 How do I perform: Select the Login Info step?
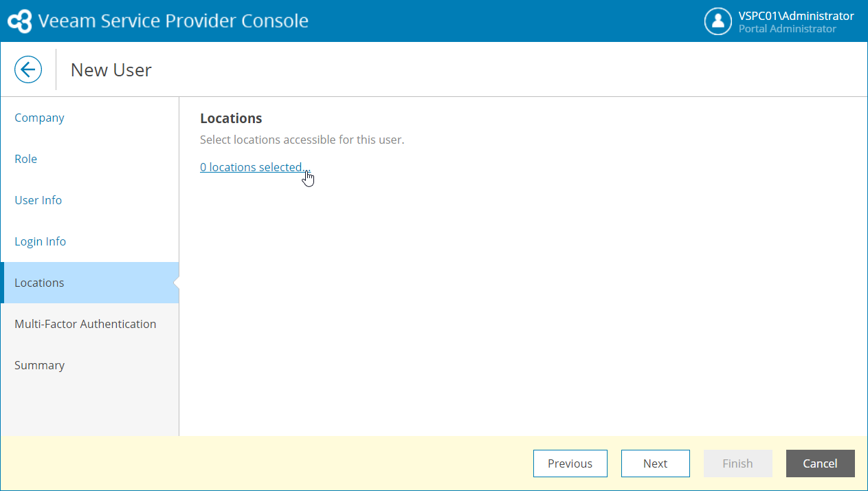[x=89, y=241]
